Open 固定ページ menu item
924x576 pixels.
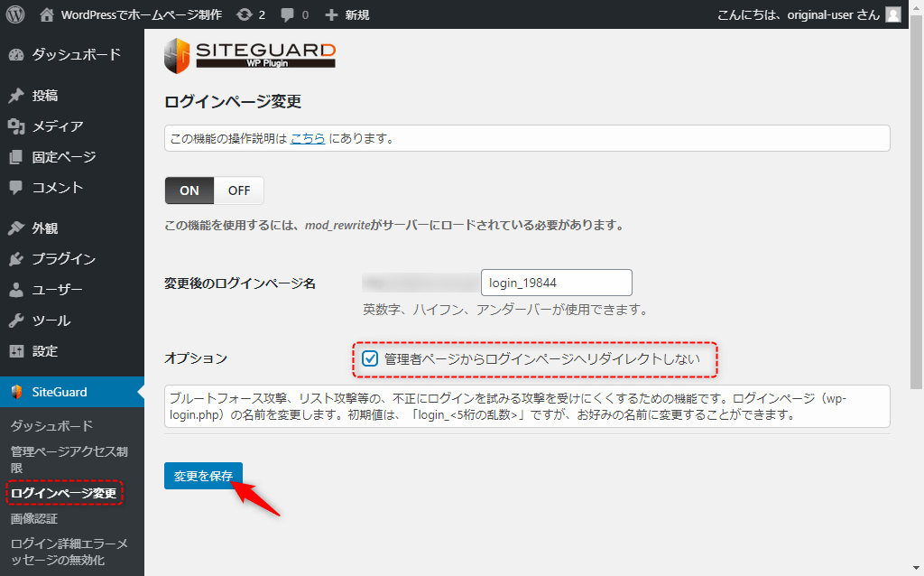pos(72,157)
